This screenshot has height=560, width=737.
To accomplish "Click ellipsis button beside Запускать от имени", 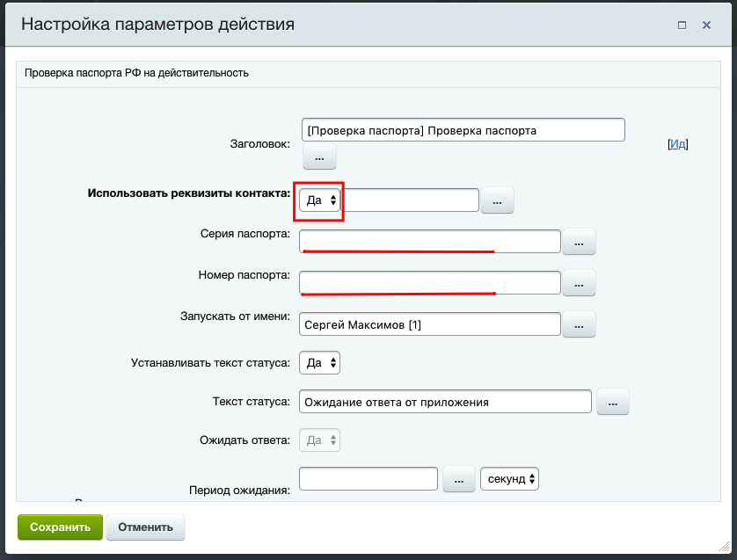I will [579, 324].
